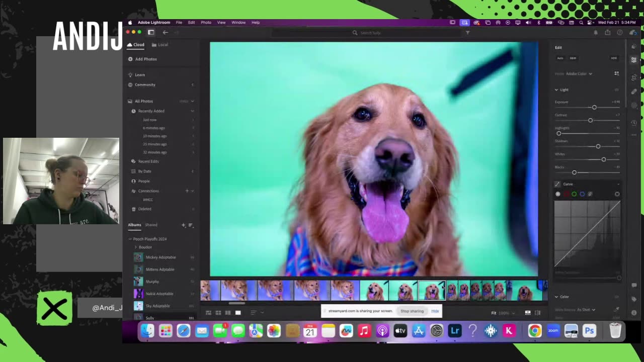
Task: Open the Photo menu
Action: coord(206,23)
